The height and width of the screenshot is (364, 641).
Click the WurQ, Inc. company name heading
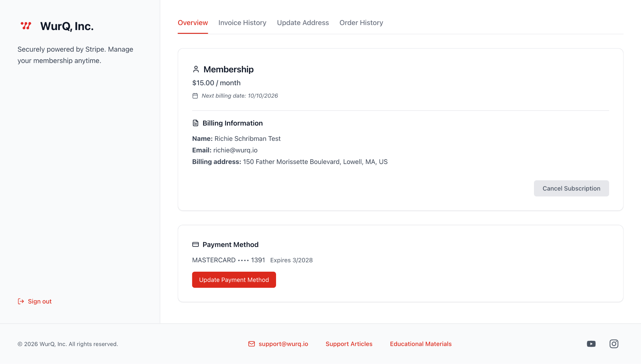pyautogui.click(x=67, y=26)
